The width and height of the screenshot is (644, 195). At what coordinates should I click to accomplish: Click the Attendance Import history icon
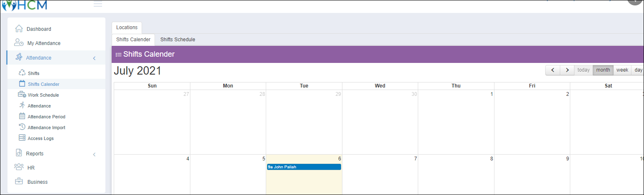pyautogui.click(x=22, y=127)
